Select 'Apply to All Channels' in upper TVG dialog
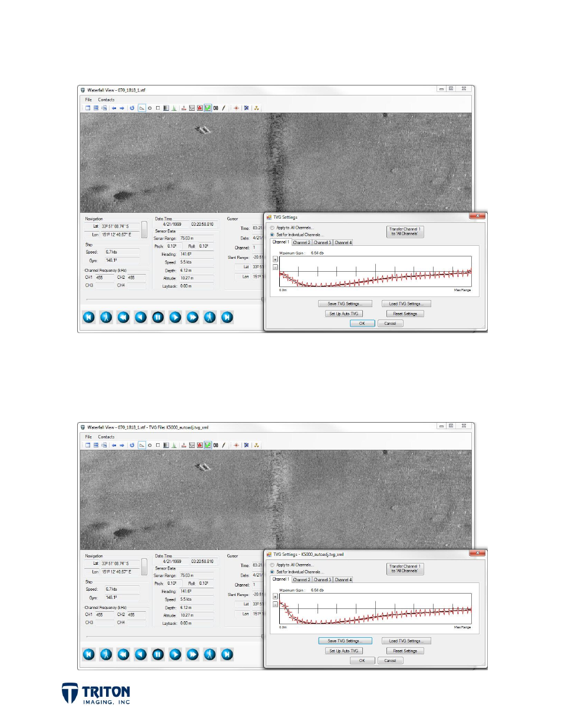The image size is (562, 728). point(292,228)
